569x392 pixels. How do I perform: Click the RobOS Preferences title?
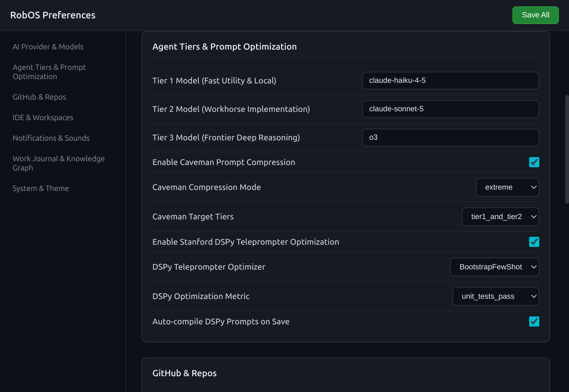pos(53,15)
